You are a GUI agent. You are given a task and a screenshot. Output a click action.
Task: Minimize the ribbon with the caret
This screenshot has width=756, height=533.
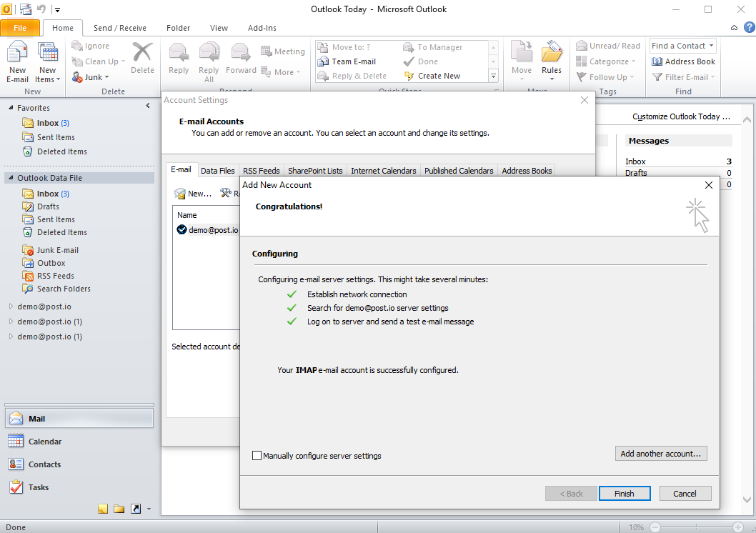click(x=734, y=27)
